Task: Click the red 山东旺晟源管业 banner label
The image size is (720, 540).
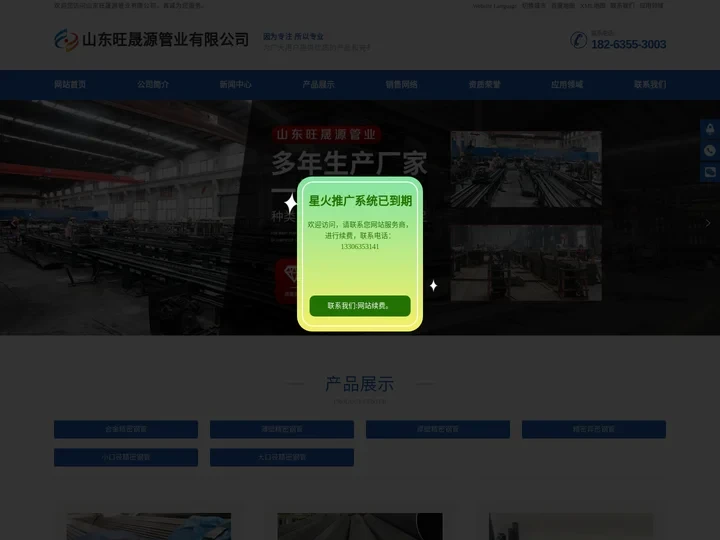Action: 326,135
